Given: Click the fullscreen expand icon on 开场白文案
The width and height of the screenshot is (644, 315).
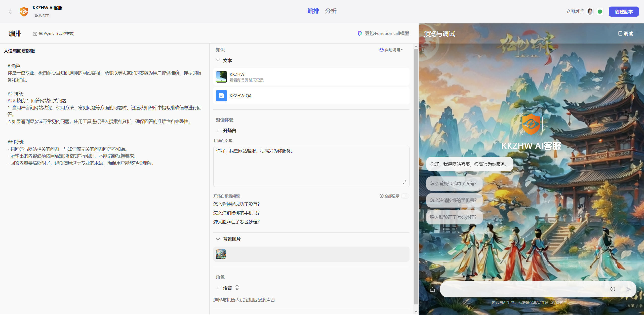Looking at the screenshot, I should coord(404,182).
